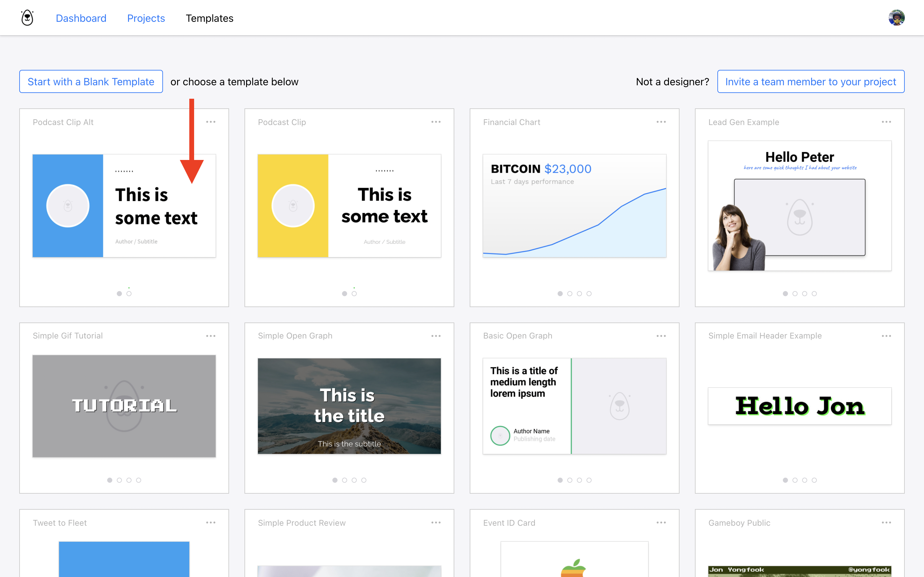
Task: Click the bear logo icon
Action: [27, 18]
